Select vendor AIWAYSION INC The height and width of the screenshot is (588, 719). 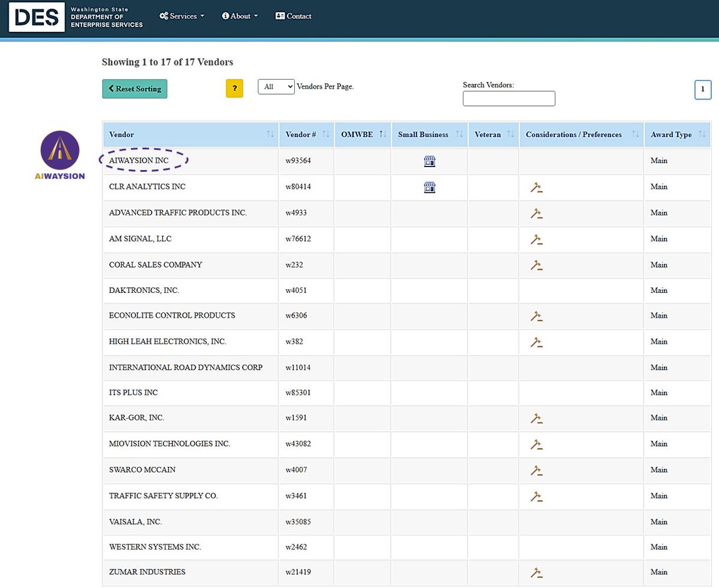pos(139,160)
